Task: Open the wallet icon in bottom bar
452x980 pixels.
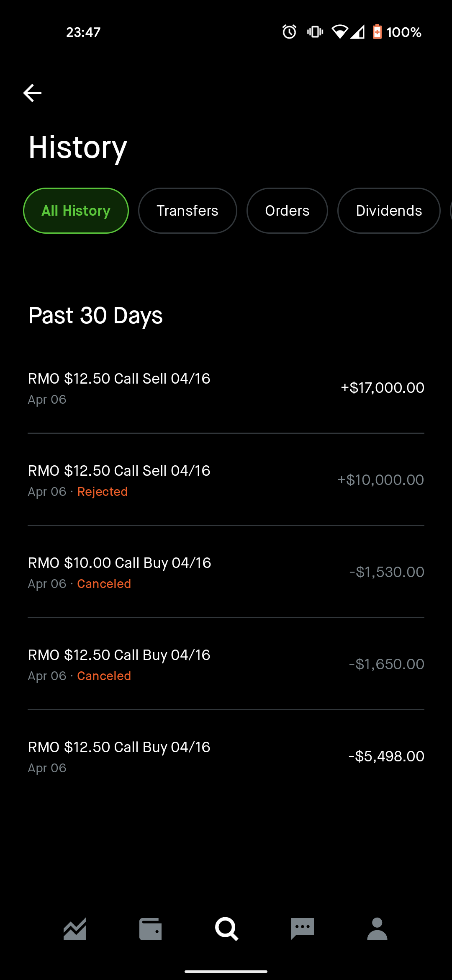Action: (150, 929)
